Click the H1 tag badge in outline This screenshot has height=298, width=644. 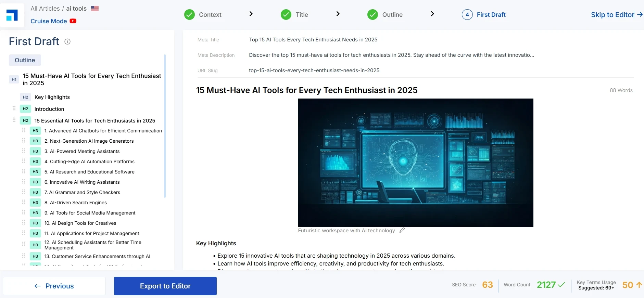coord(14,79)
